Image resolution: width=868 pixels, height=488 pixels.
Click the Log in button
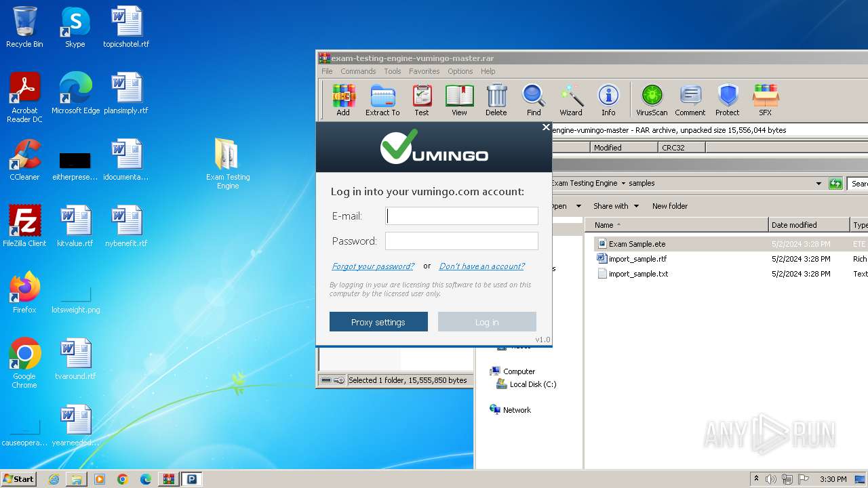(487, 322)
